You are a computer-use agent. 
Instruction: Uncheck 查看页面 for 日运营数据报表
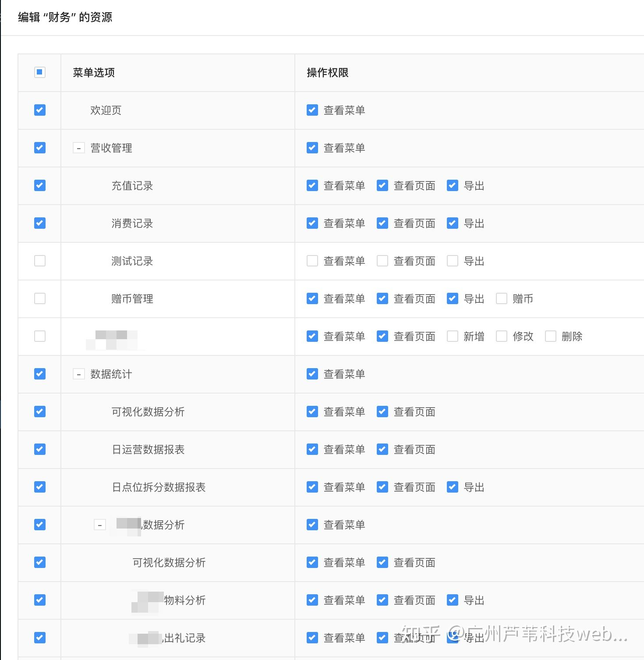(x=382, y=449)
